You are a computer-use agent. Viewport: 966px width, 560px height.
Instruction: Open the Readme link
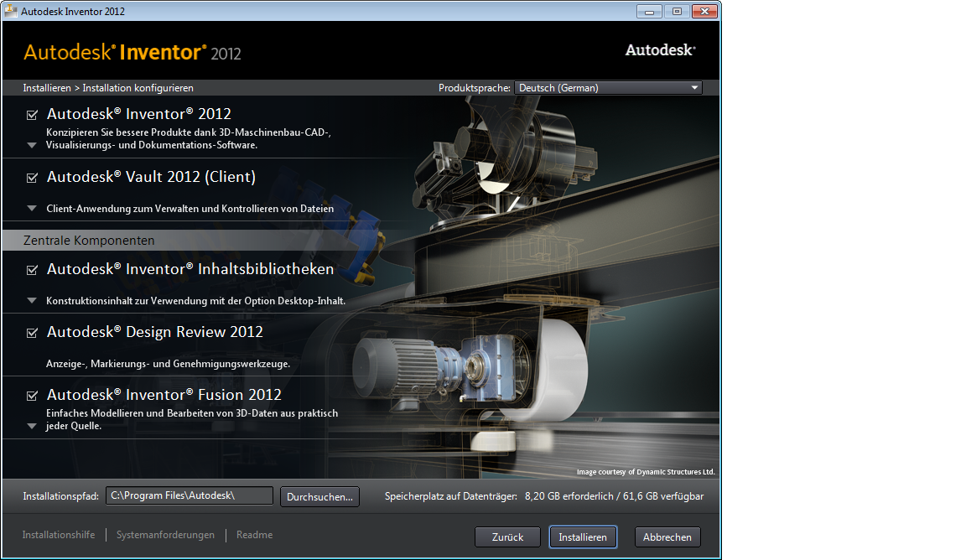[254, 535]
